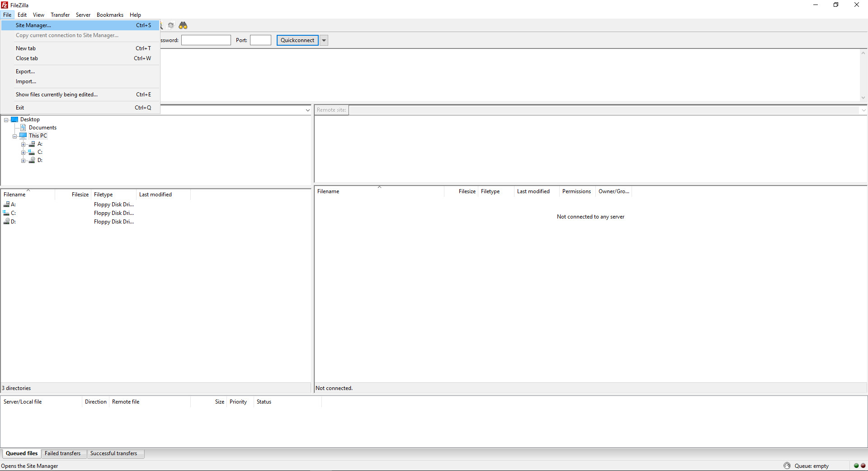Sort local list by Filesize column
868x471 pixels.
point(73,195)
